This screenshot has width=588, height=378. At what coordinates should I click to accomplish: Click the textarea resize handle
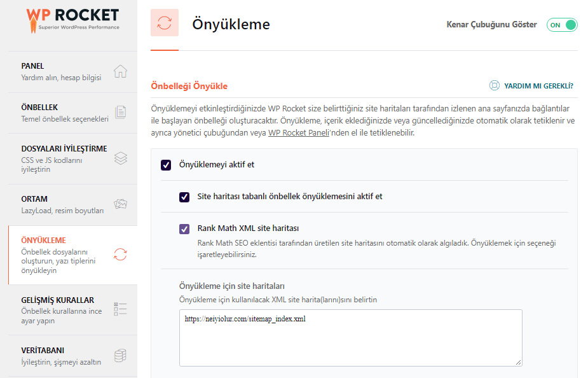coord(518,362)
